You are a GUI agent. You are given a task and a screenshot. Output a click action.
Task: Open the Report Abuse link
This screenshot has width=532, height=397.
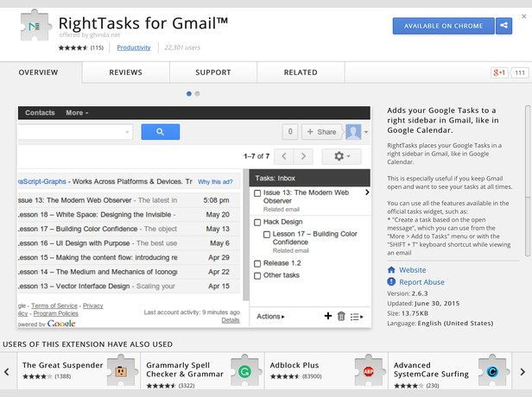pyautogui.click(x=421, y=282)
